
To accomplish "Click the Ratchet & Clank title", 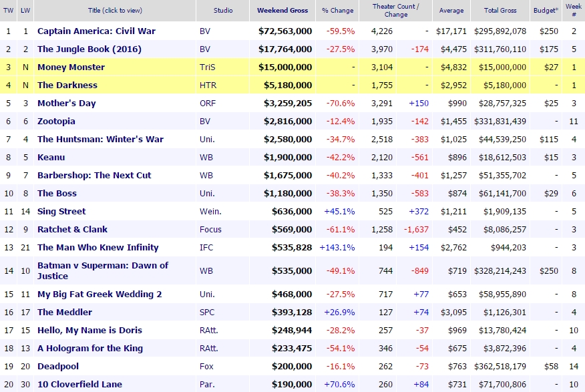I will (x=72, y=229).
